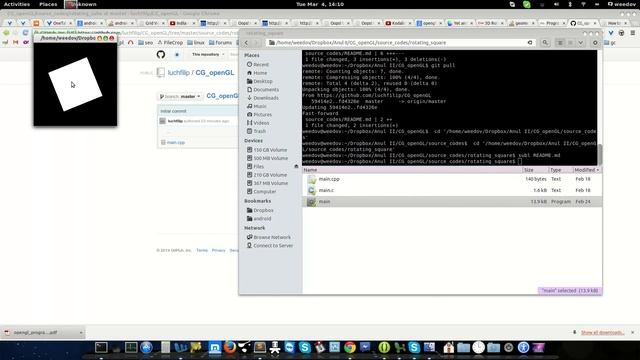
Task: Open the branch master dropdown on GitHub
Action: pyautogui.click(x=180, y=96)
